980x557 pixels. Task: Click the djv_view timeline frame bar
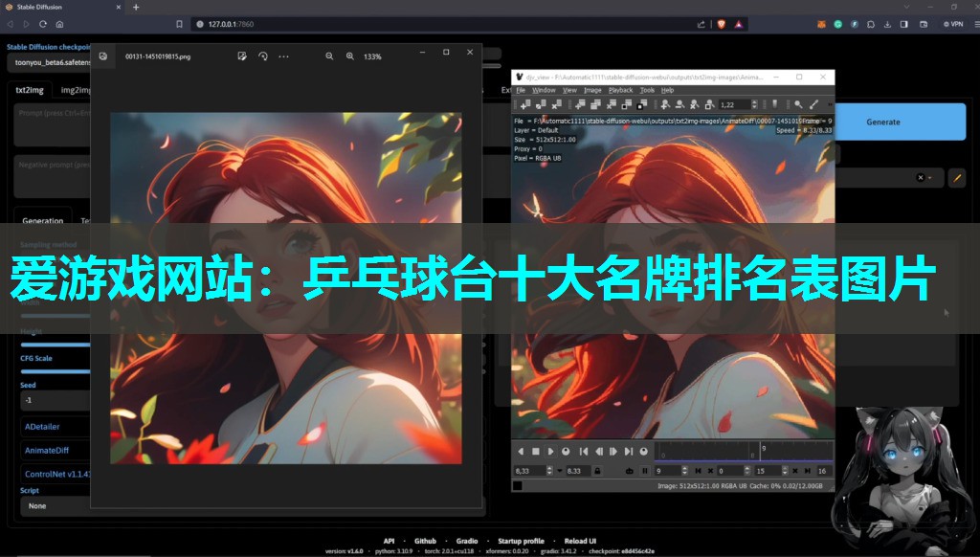tap(744, 452)
